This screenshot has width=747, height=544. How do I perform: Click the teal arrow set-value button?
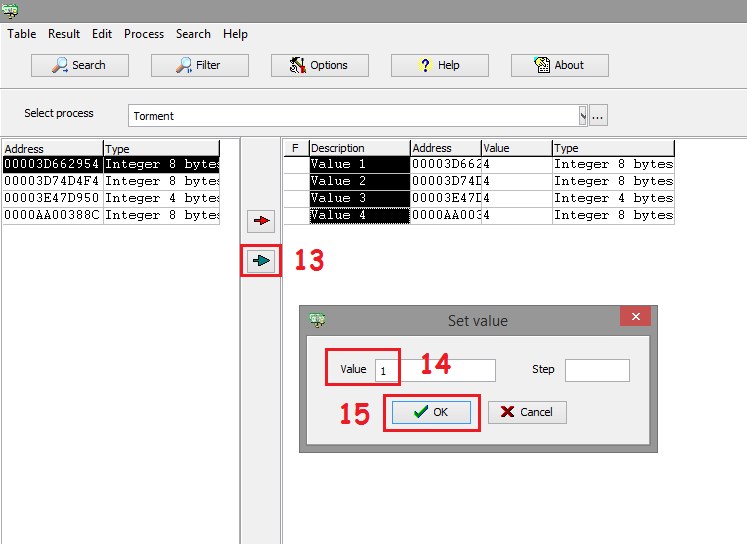tap(261, 261)
